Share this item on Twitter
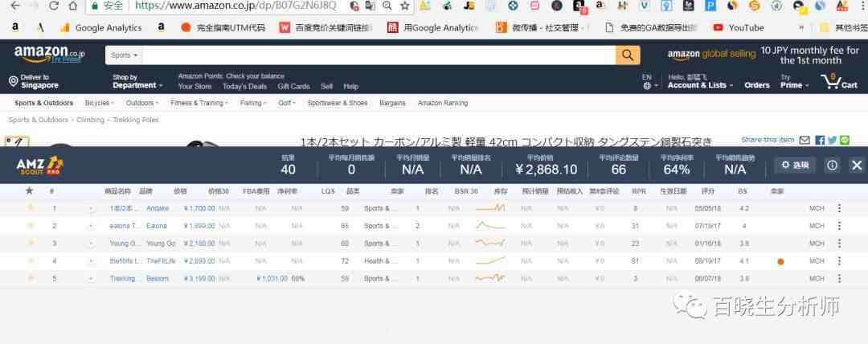The width and height of the screenshot is (868, 344). click(x=832, y=140)
